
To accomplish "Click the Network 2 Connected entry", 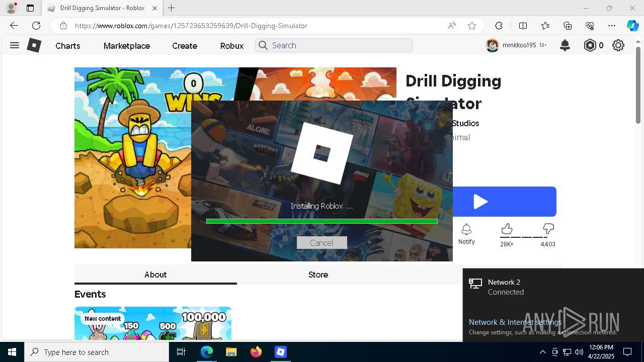I will pyautogui.click(x=553, y=287).
